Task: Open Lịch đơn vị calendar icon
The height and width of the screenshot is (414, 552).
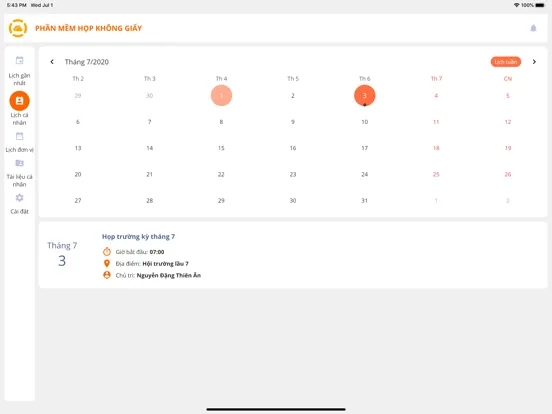Action: point(19,136)
